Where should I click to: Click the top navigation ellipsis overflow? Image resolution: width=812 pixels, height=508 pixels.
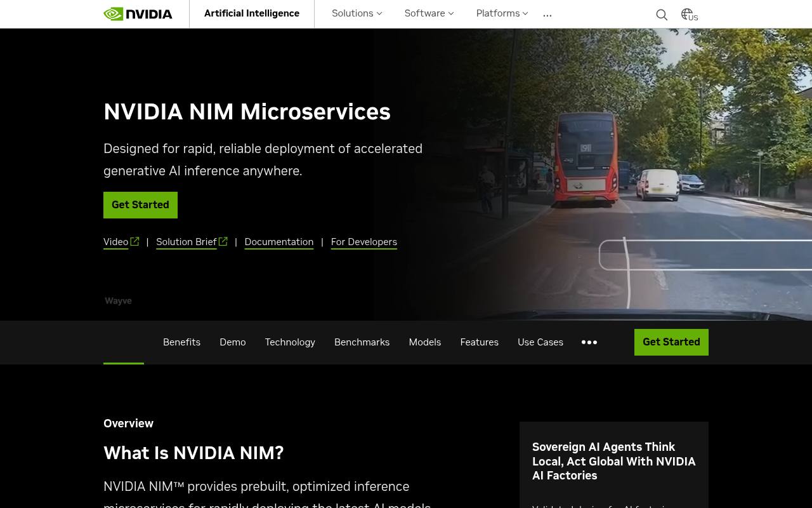click(547, 14)
